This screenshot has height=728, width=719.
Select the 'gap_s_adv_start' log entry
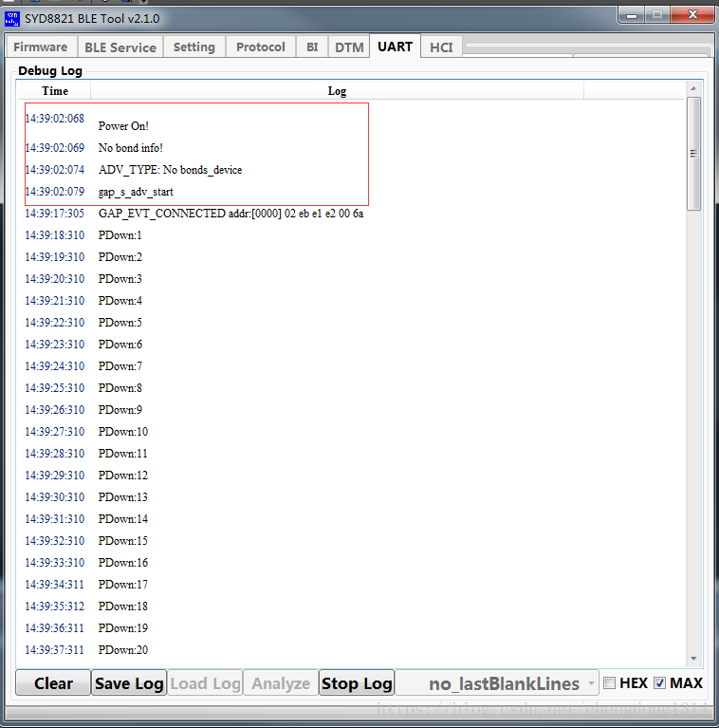click(136, 192)
